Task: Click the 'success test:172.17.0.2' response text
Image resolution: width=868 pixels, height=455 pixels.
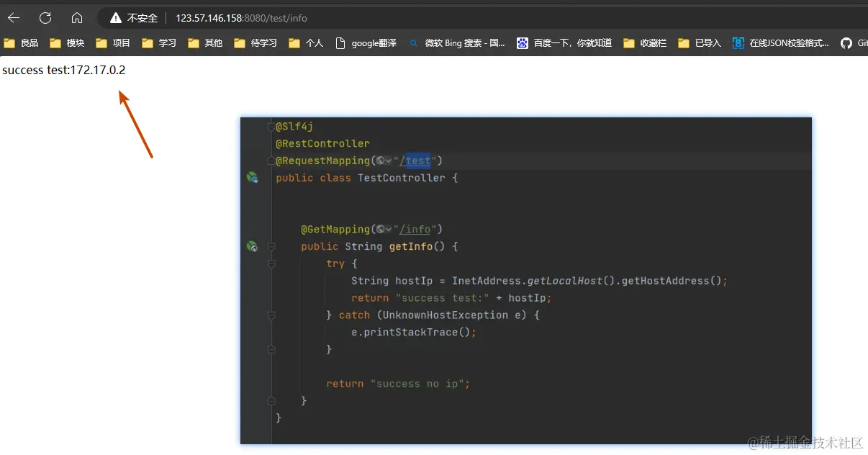Action: tap(64, 70)
